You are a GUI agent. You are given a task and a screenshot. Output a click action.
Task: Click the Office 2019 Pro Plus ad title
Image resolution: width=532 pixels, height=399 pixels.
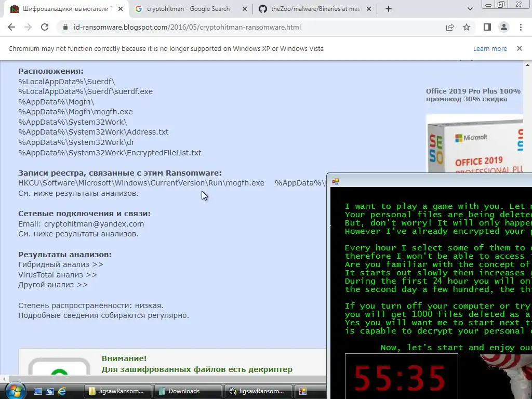(x=473, y=95)
